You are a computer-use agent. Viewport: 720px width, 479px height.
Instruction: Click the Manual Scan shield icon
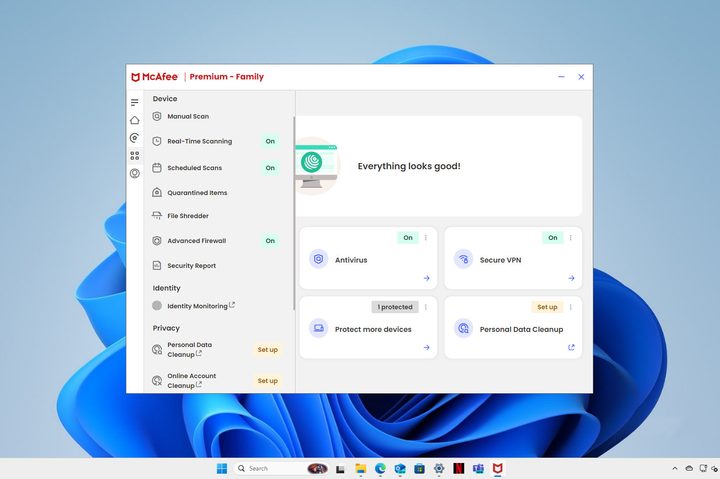[x=157, y=116]
